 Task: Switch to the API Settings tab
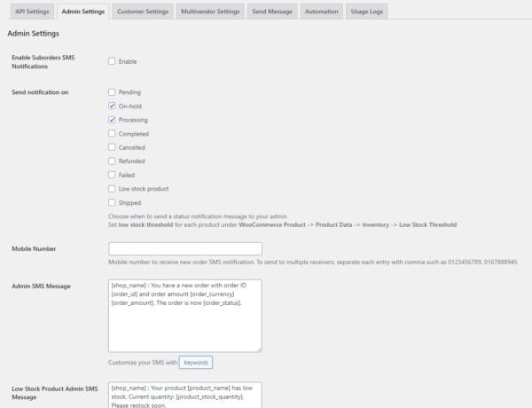32,12
